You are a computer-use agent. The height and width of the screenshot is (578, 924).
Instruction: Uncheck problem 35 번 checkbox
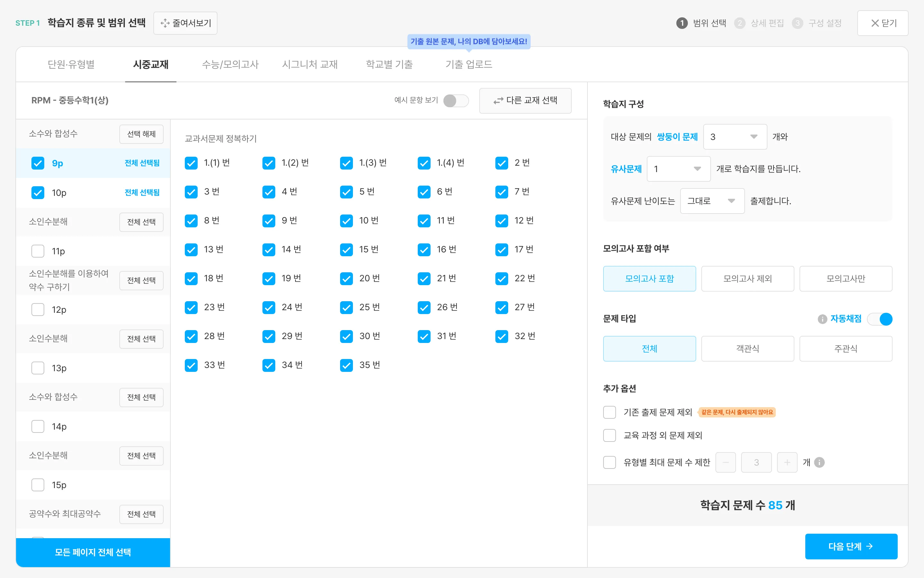tap(347, 365)
